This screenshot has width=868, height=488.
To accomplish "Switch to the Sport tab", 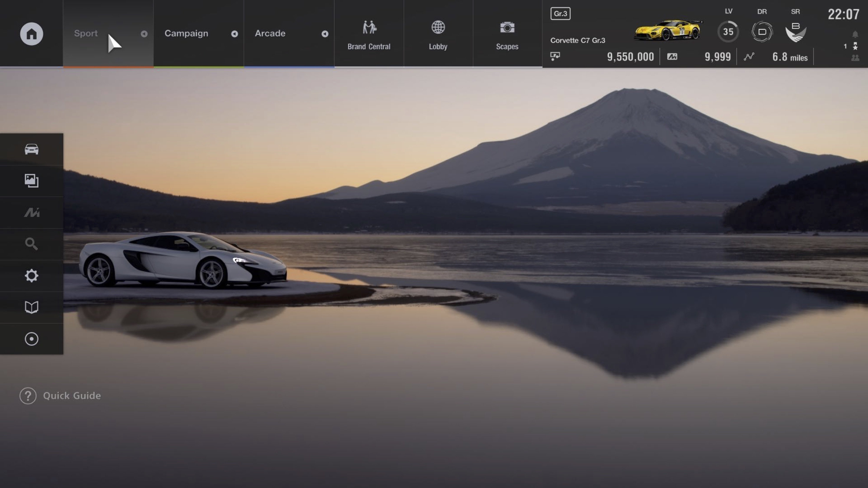I will (86, 34).
